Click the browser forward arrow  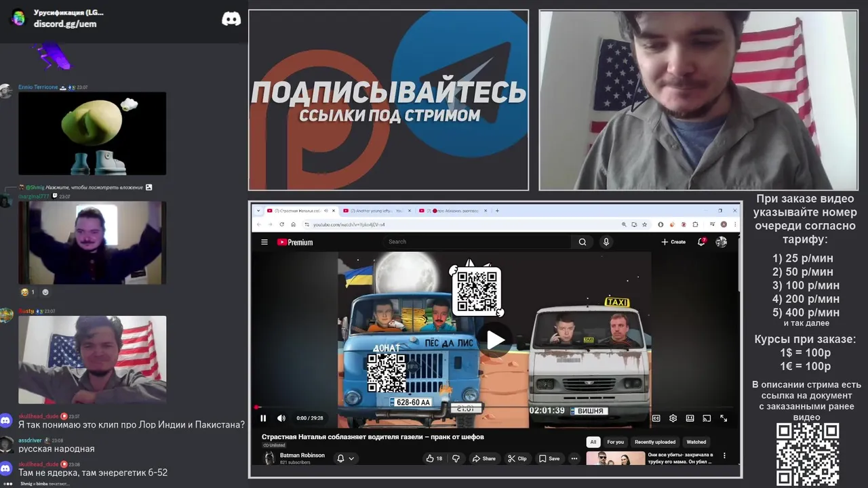(270, 224)
